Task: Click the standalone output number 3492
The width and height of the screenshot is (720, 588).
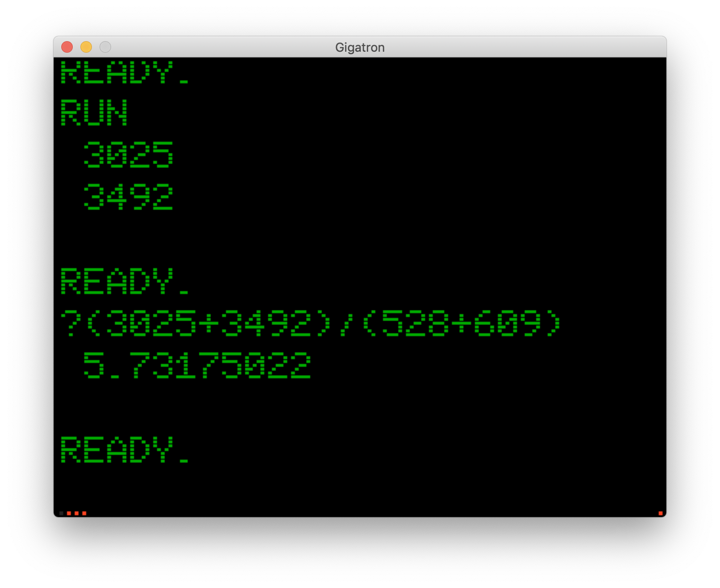Action: click(128, 197)
